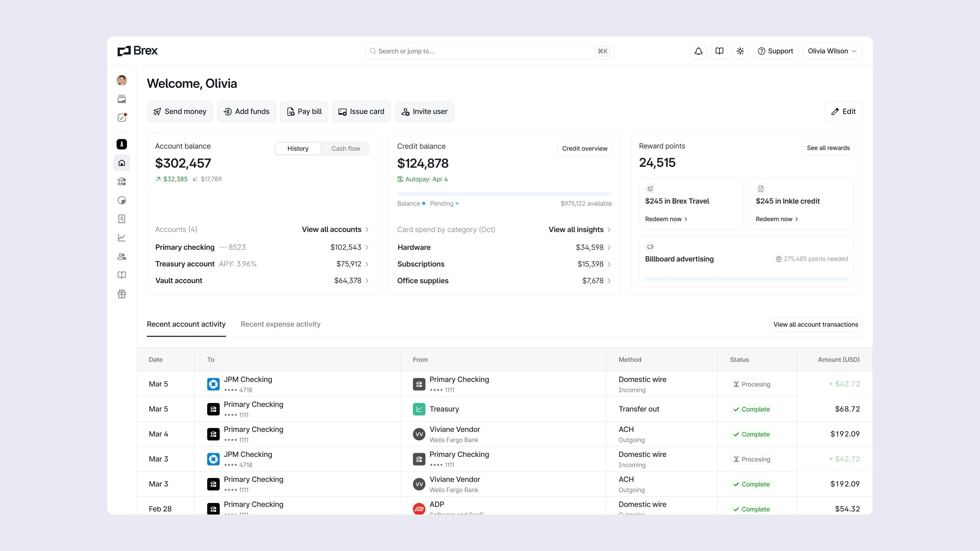Open the Olivia Wilson account dropdown
The height and width of the screenshot is (551, 980).
[832, 51]
